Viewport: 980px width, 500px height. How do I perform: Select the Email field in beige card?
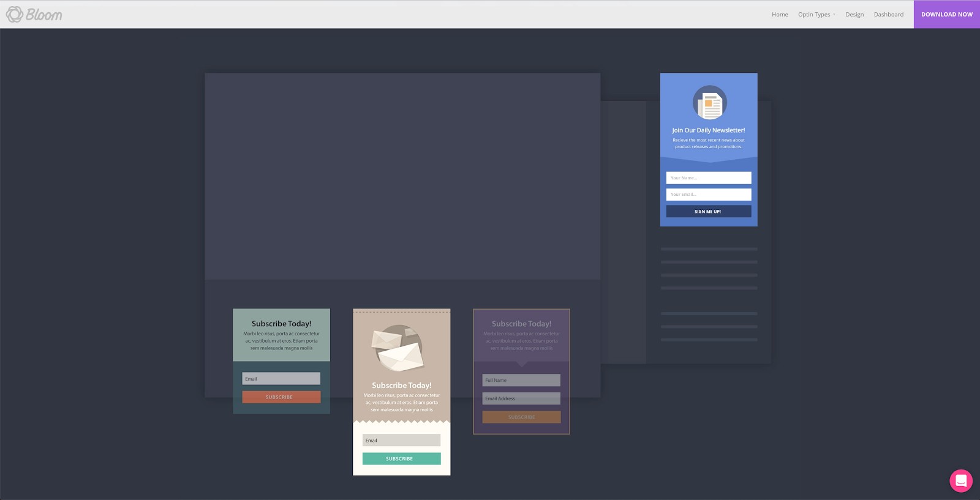401,440
